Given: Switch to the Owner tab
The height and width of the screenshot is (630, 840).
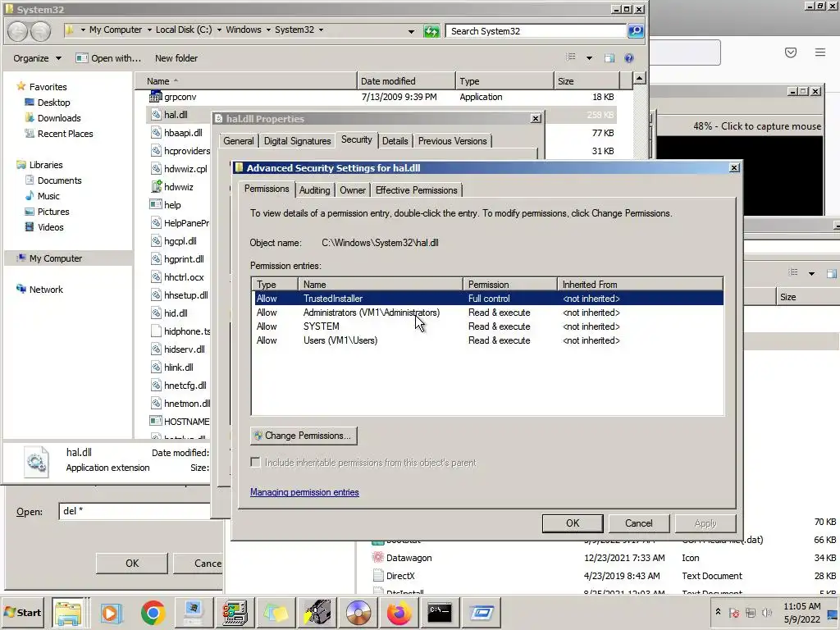Looking at the screenshot, I should (353, 190).
